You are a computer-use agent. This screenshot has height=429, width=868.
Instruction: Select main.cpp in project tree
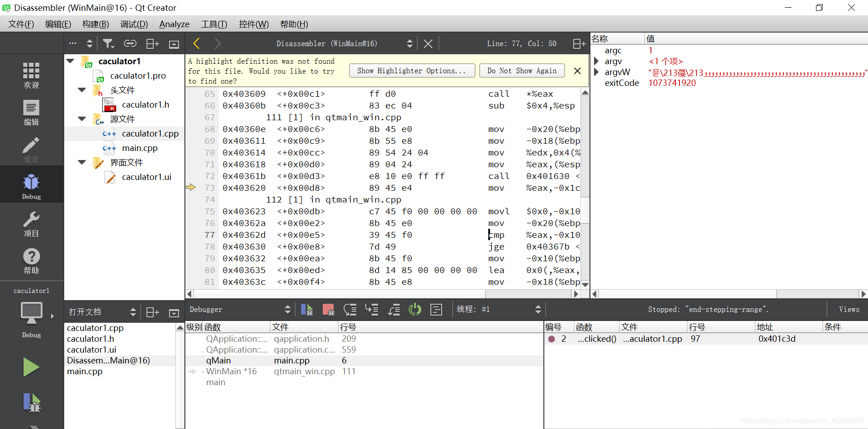click(139, 148)
